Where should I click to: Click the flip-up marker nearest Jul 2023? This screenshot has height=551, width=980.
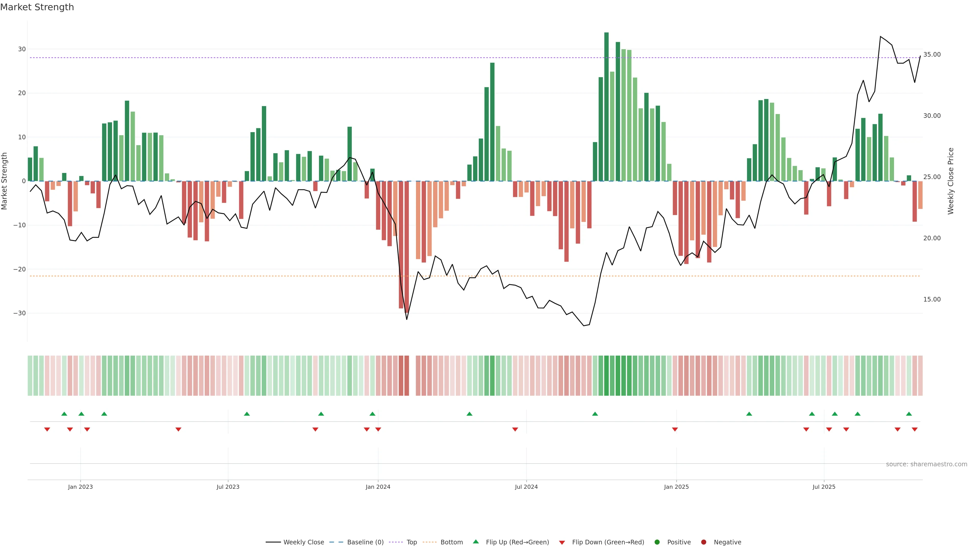pos(247,414)
